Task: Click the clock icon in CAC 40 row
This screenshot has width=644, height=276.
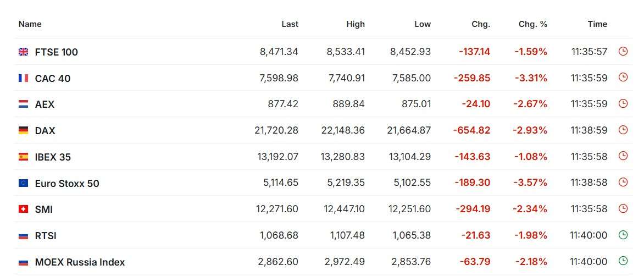Action: click(623, 77)
